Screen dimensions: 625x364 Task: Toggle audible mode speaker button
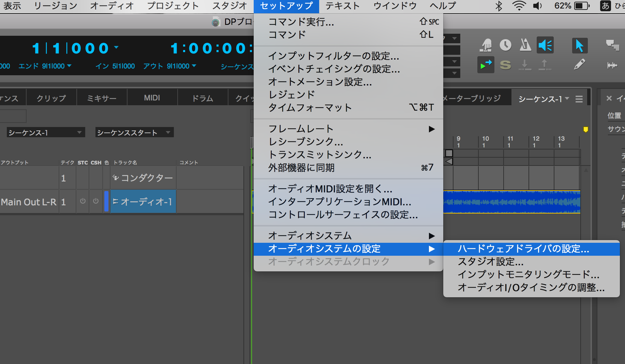coord(545,45)
